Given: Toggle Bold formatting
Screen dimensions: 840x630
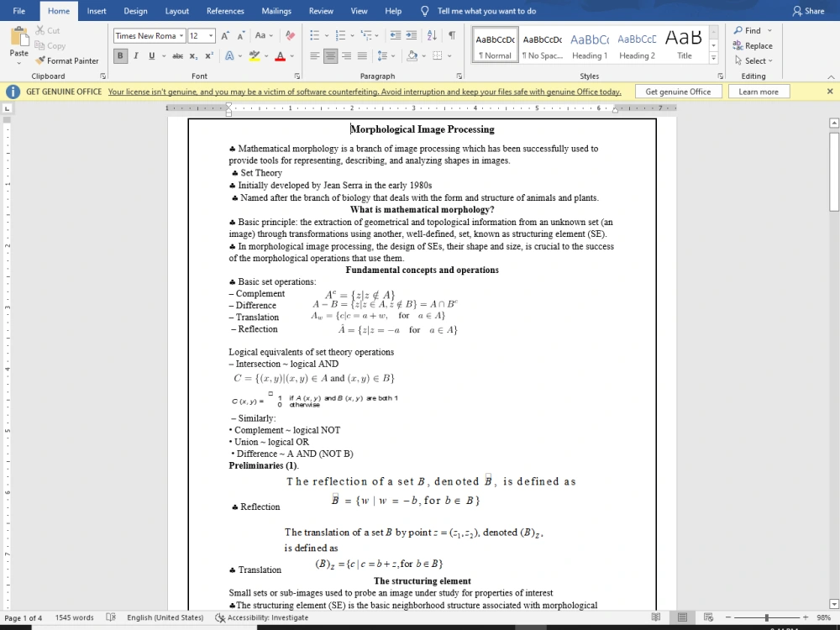Looking at the screenshot, I should (120, 55).
